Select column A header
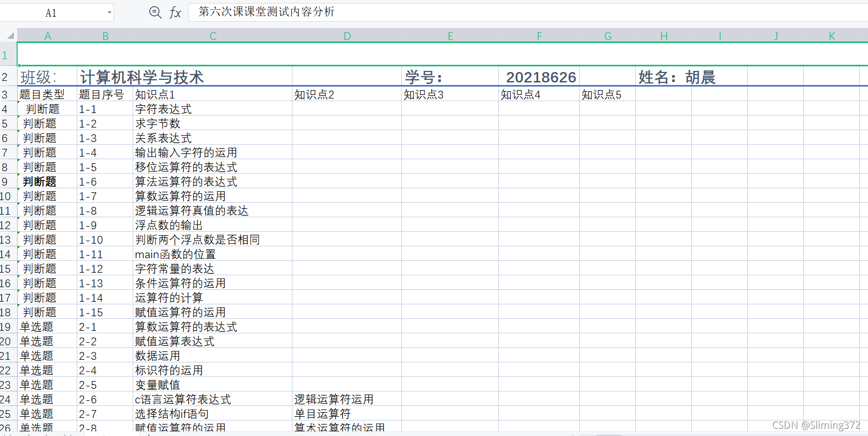Screen dimensions: 868x436 point(47,36)
